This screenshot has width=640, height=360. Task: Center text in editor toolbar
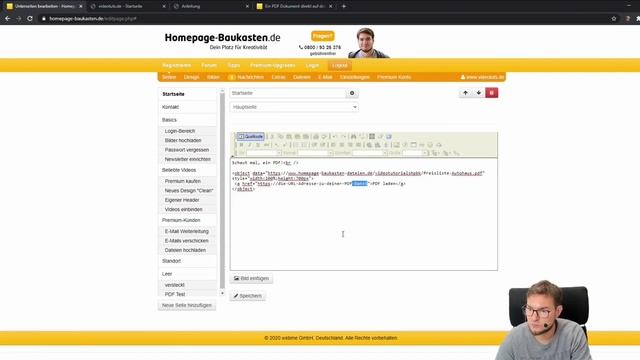point(342,145)
